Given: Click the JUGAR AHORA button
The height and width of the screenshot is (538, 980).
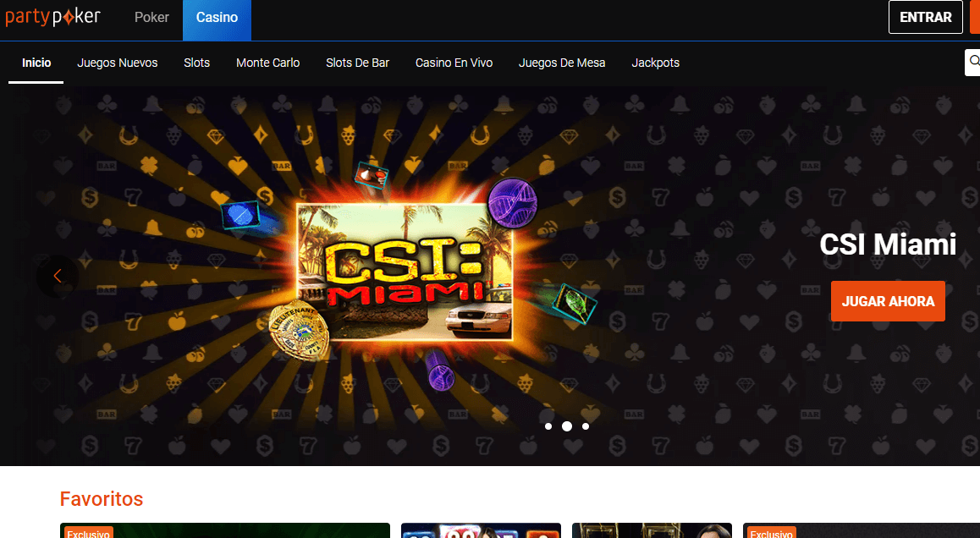Looking at the screenshot, I should (888, 301).
